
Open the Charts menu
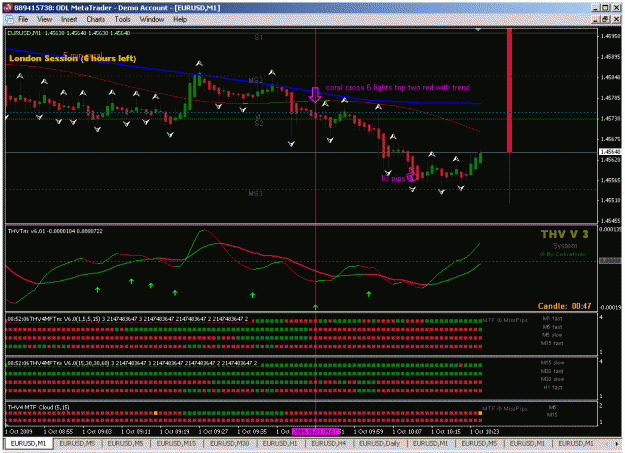click(96, 19)
